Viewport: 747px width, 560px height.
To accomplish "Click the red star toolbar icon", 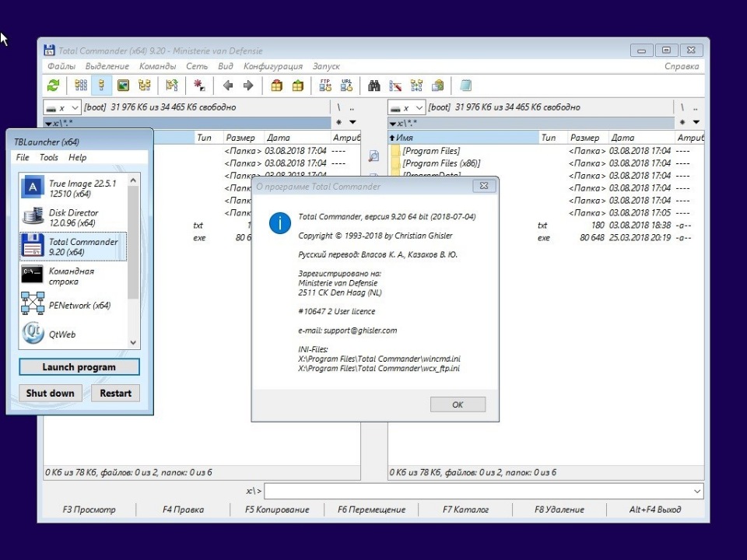I will click(x=198, y=86).
